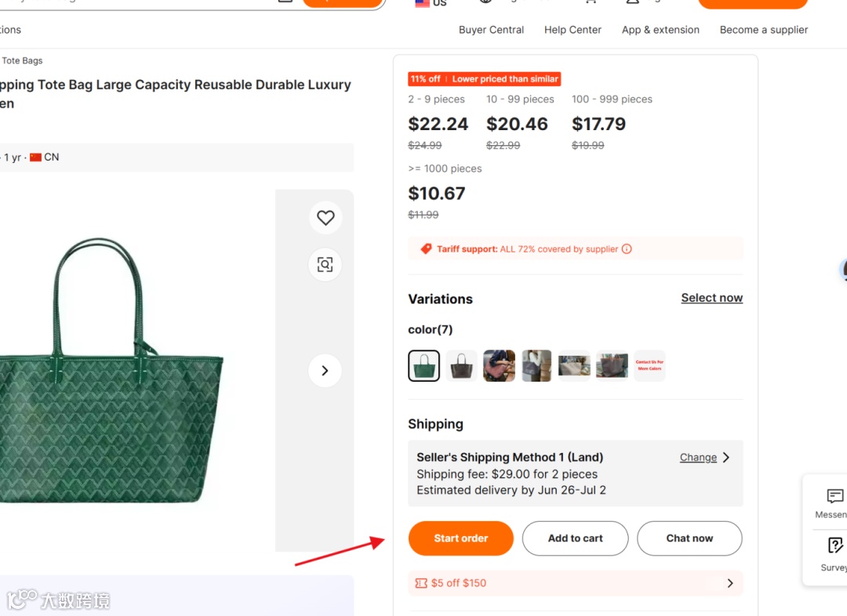
Task: Open the Select now variations link
Action: pos(711,298)
